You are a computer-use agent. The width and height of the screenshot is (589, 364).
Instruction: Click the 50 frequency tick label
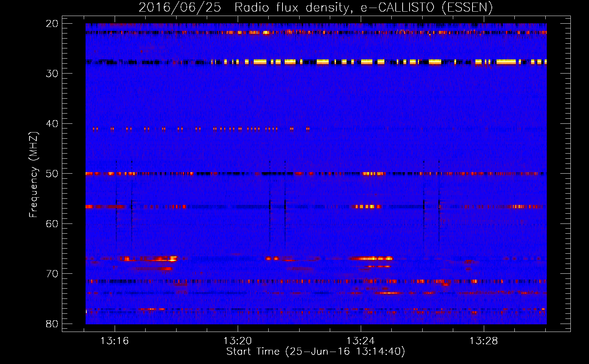[x=52, y=174]
